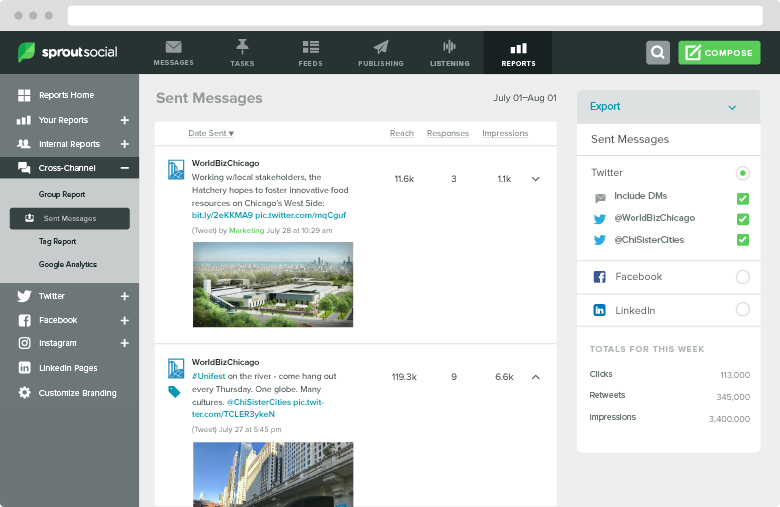This screenshot has width=780, height=507.
Task: Open the Chicago river photo thumbnail
Action: [273, 474]
